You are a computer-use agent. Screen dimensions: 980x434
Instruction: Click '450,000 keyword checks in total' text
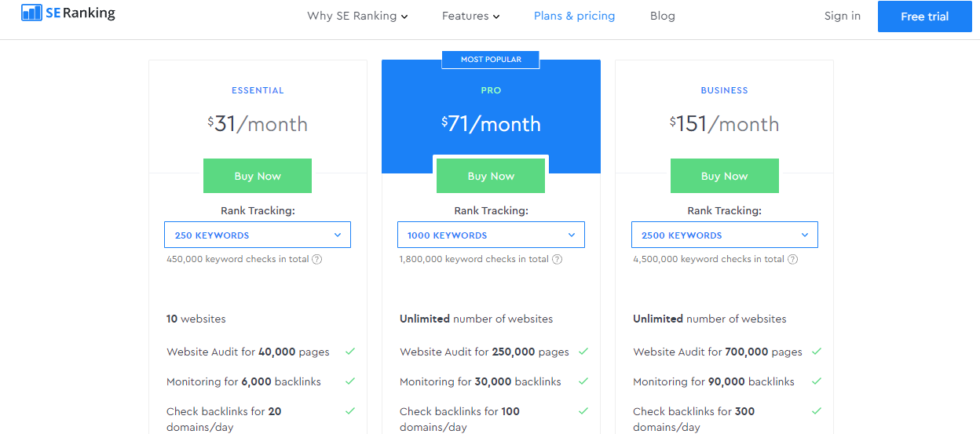click(x=238, y=259)
